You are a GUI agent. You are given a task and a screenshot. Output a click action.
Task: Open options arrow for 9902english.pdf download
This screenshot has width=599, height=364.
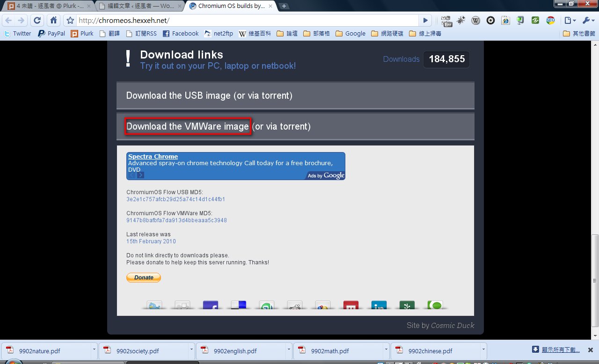pos(289,349)
